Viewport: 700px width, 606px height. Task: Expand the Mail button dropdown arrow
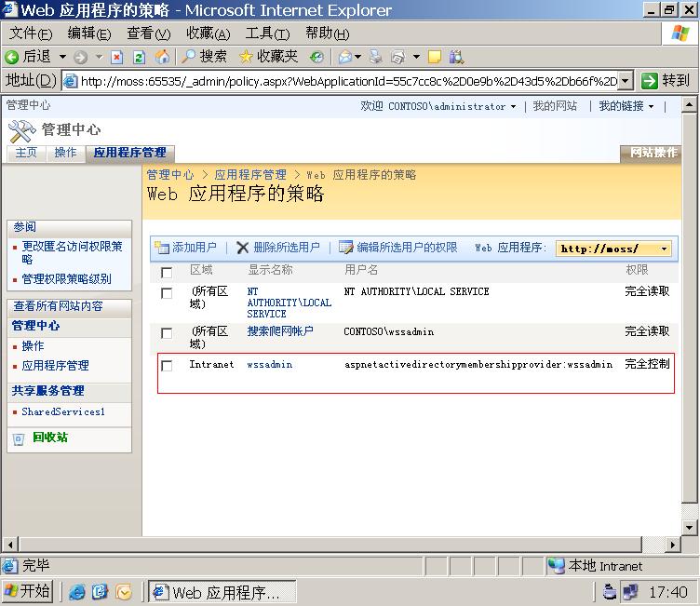point(357,57)
